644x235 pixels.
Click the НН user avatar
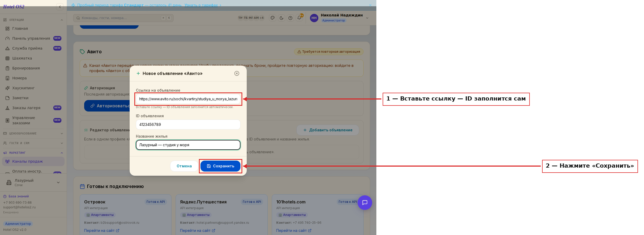coord(314,18)
